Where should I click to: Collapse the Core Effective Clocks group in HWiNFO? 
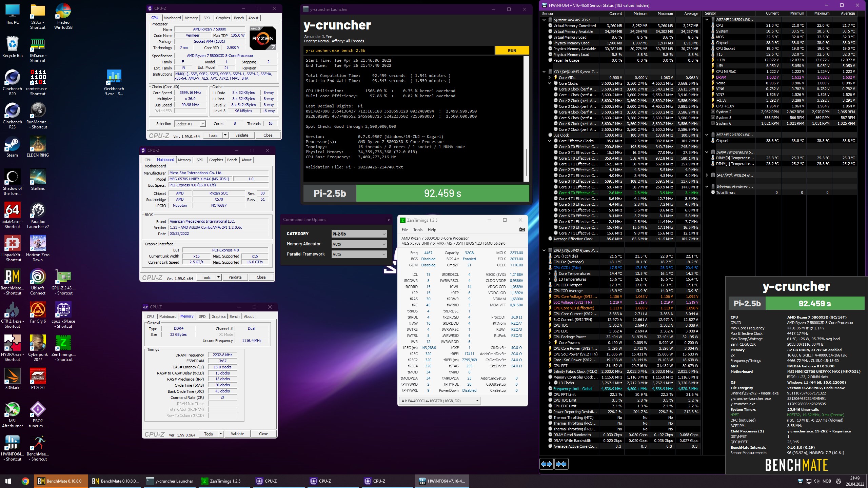550,141
